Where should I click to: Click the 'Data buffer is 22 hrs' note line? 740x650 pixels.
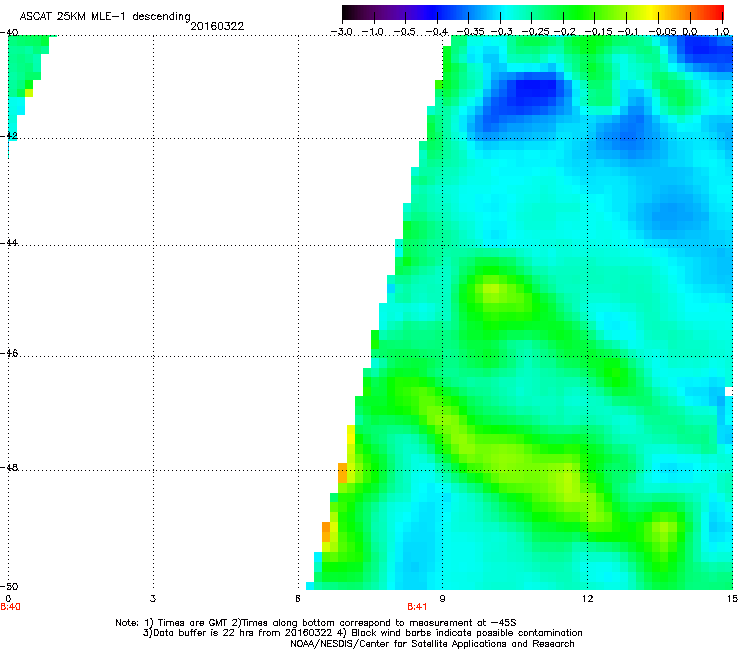(362, 633)
